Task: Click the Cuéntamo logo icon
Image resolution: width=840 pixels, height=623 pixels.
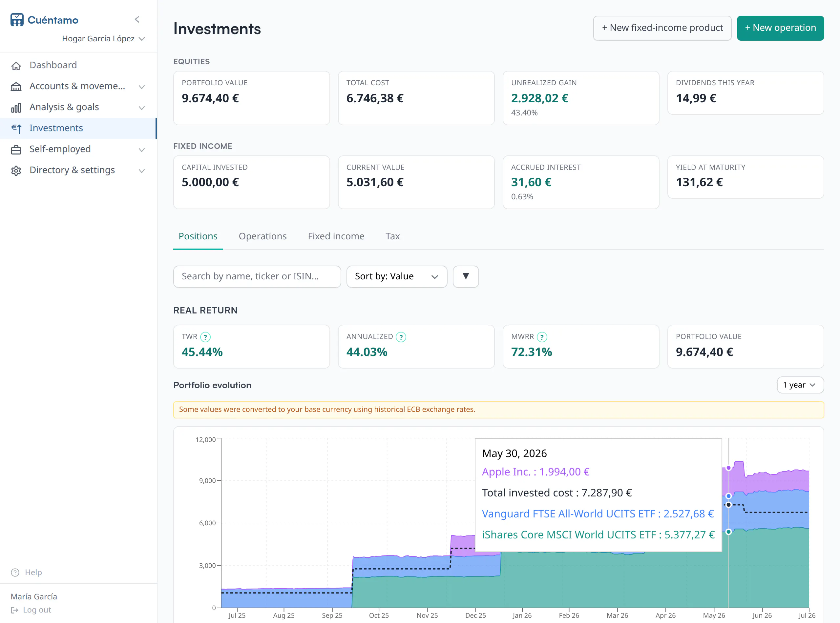Action: pos(17,20)
